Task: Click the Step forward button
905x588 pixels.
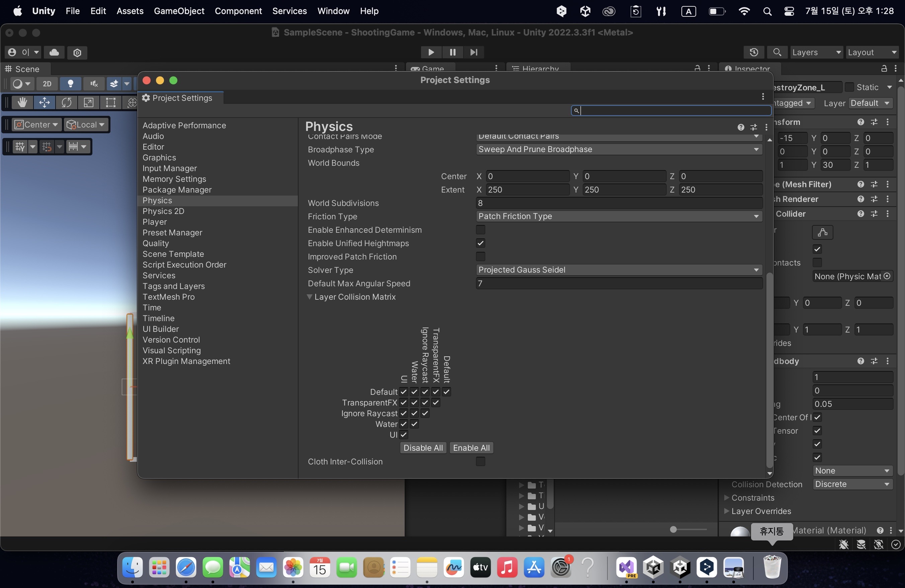Action: [x=473, y=52]
